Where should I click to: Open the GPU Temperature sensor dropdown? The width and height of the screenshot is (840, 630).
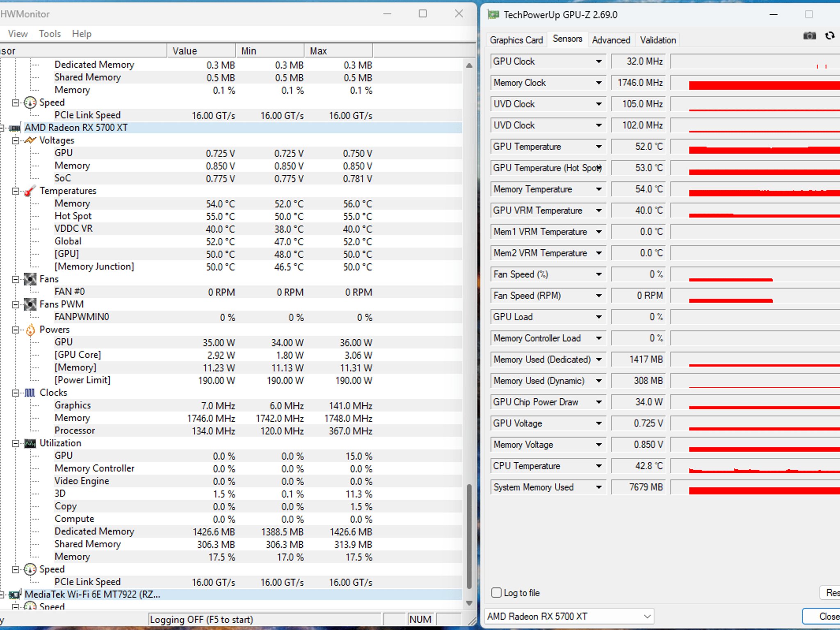(599, 147)
